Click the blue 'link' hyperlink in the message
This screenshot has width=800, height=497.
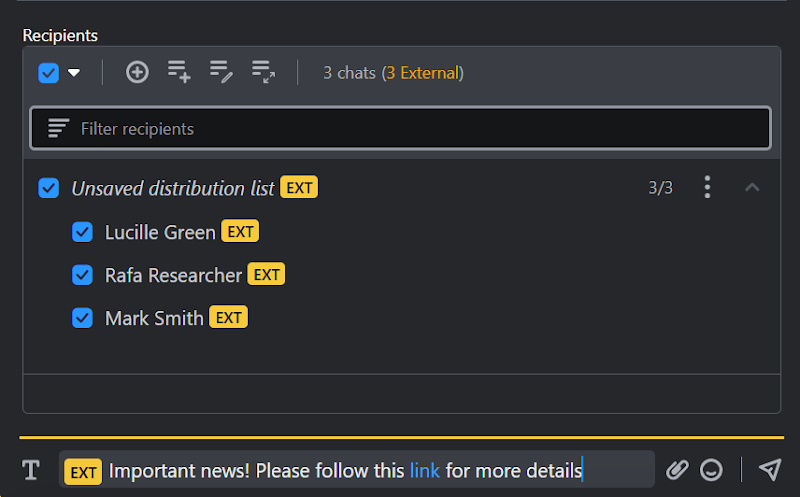[x=424, y=470]
